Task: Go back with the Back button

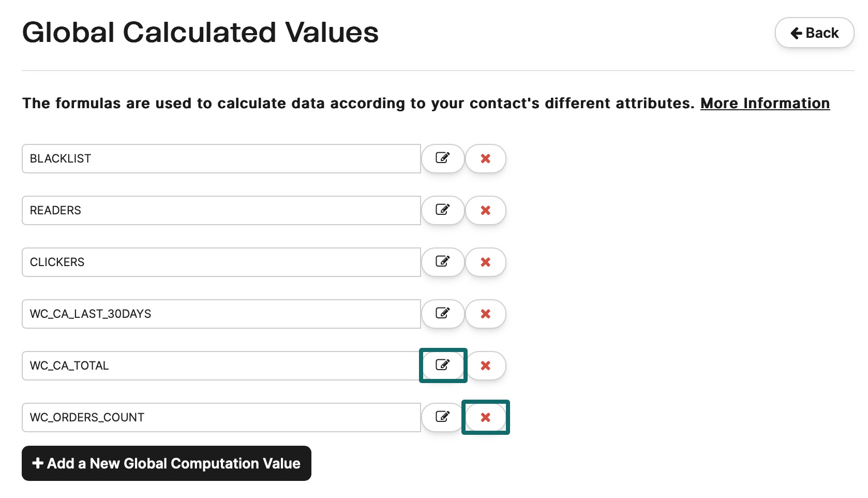Action: pos(814,33)
